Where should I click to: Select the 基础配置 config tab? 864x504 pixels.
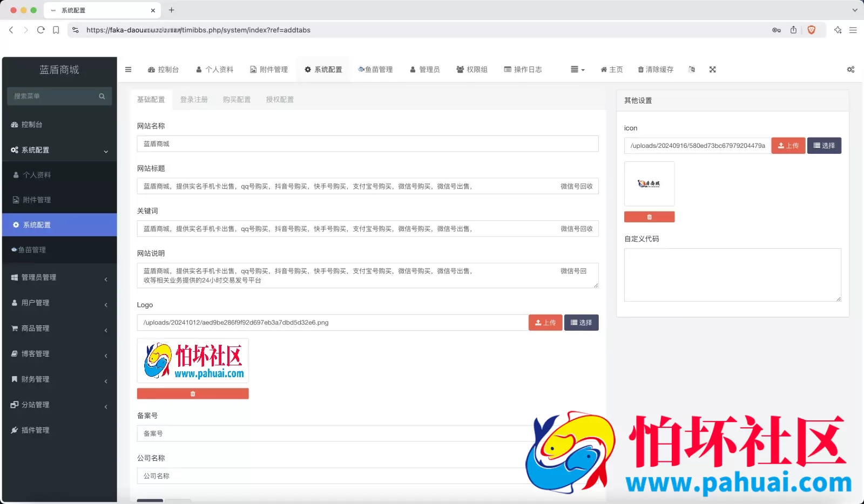pyautogui.click(x=151, y=100)
